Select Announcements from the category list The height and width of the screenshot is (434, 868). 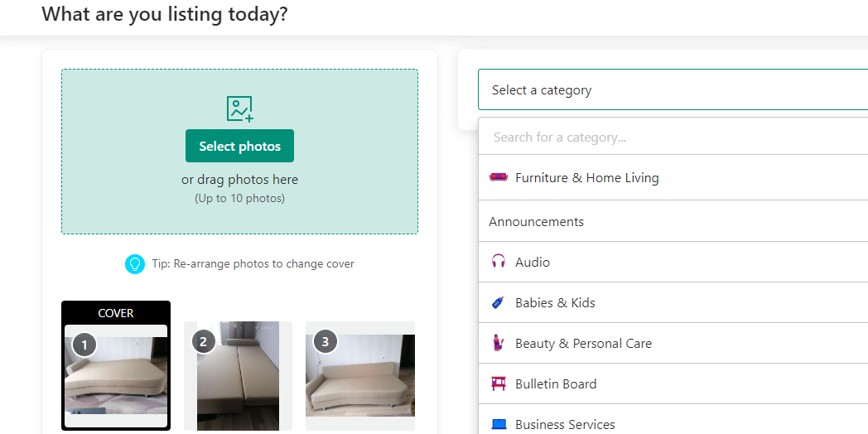(x=536, y=222)
